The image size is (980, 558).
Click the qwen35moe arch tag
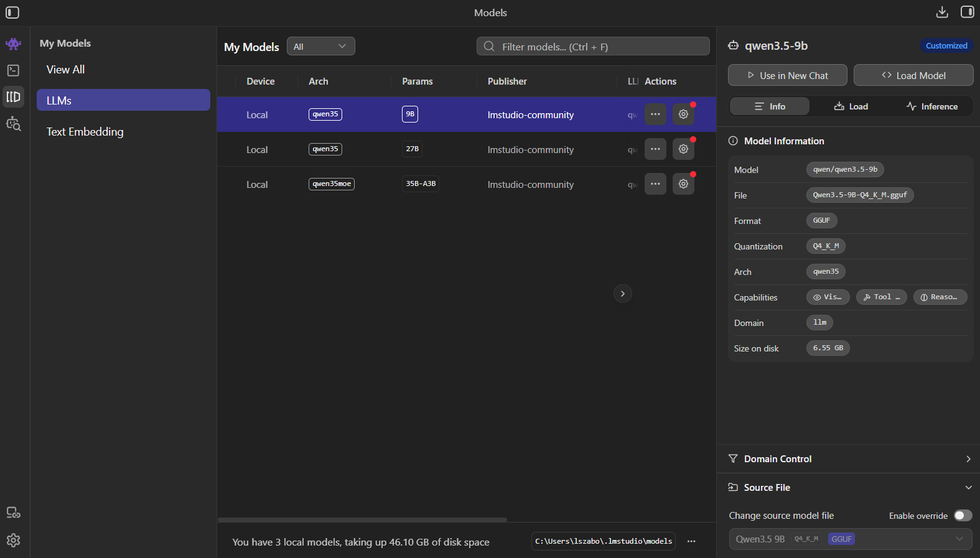pos(332,184)
